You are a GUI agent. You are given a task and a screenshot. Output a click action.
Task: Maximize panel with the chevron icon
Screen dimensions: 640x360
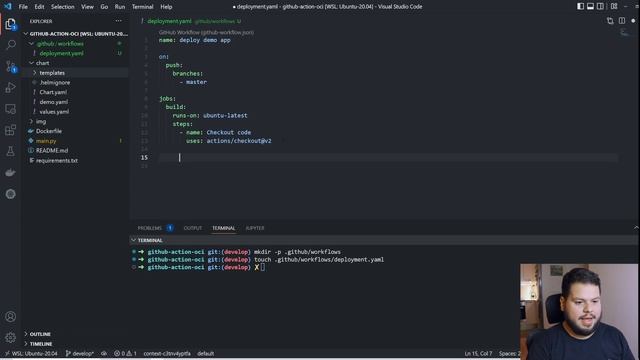tap(636, 227)
